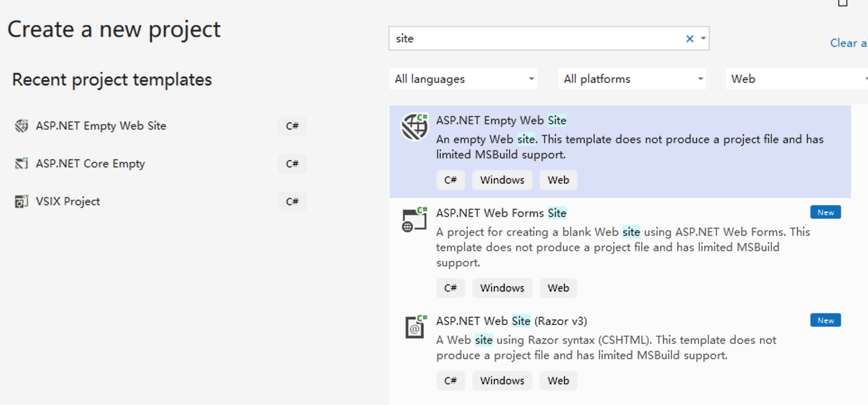Click the recent ASP.NET Empty Web Site icon
The image size is (868, 405).
tap(21, 126)
